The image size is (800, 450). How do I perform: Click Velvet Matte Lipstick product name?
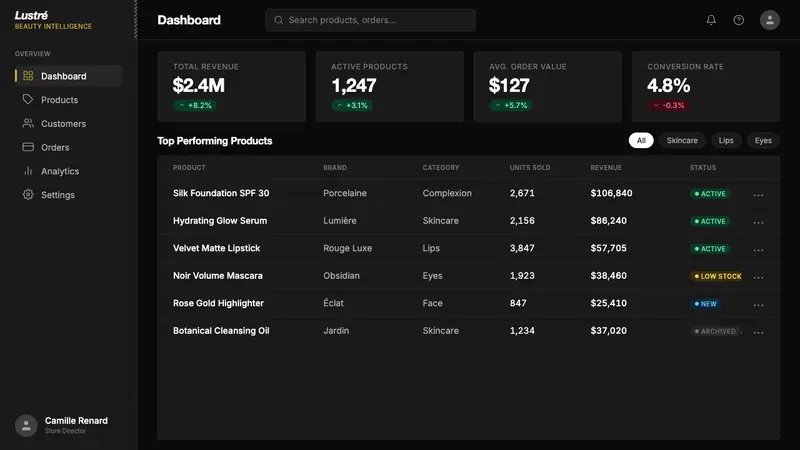216,248
